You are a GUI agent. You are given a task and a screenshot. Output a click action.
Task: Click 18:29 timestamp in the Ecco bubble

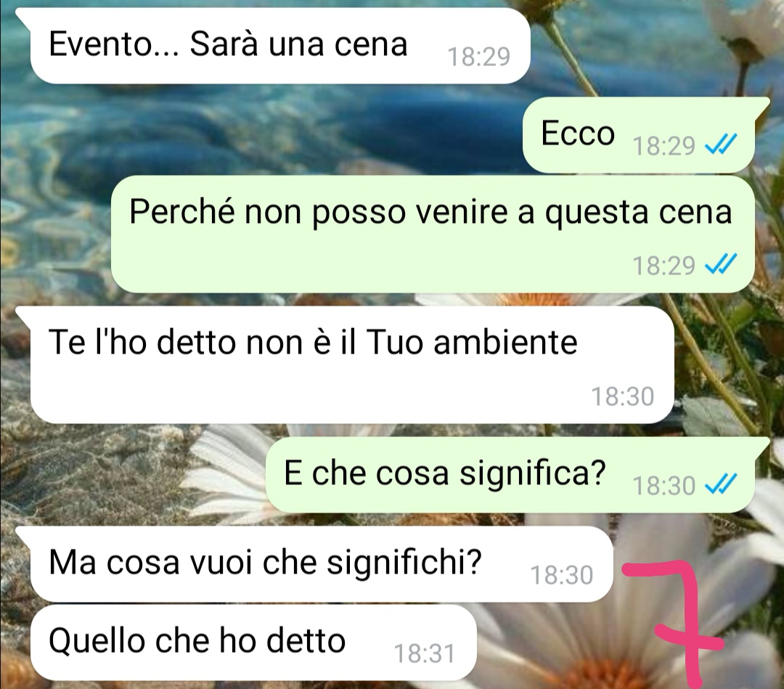(x=663, y=145)
